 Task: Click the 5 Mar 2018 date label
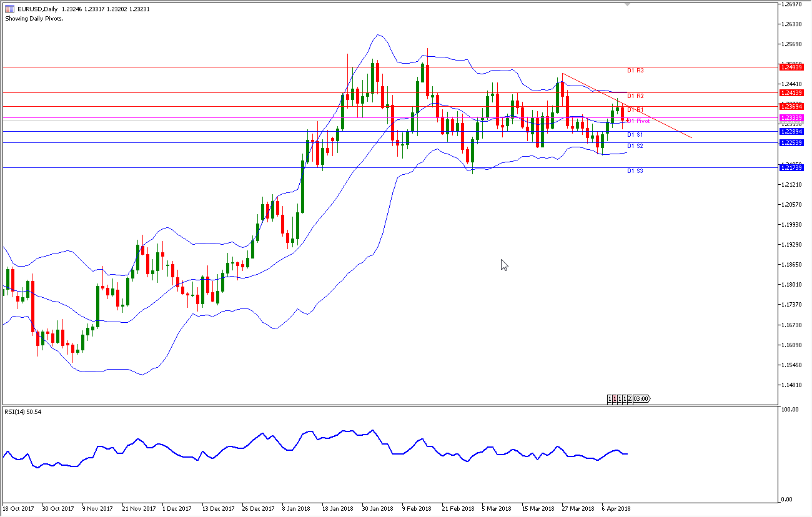[497, 509]
